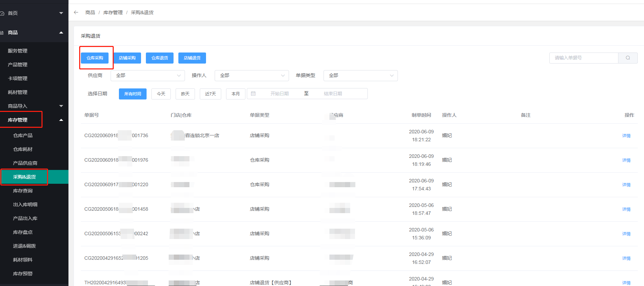Click the calendar icon in date range
The image size is (644, 286).
coord(253,94)
